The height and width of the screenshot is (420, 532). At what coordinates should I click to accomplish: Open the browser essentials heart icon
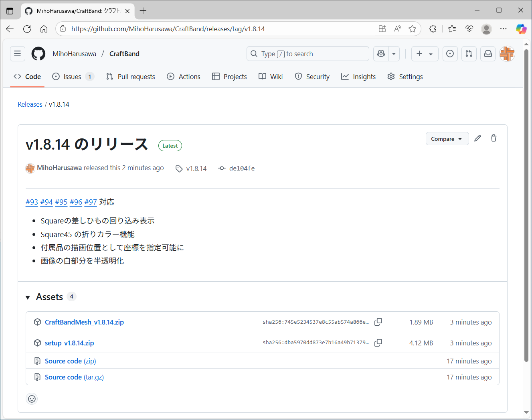(x=469, y=29)
